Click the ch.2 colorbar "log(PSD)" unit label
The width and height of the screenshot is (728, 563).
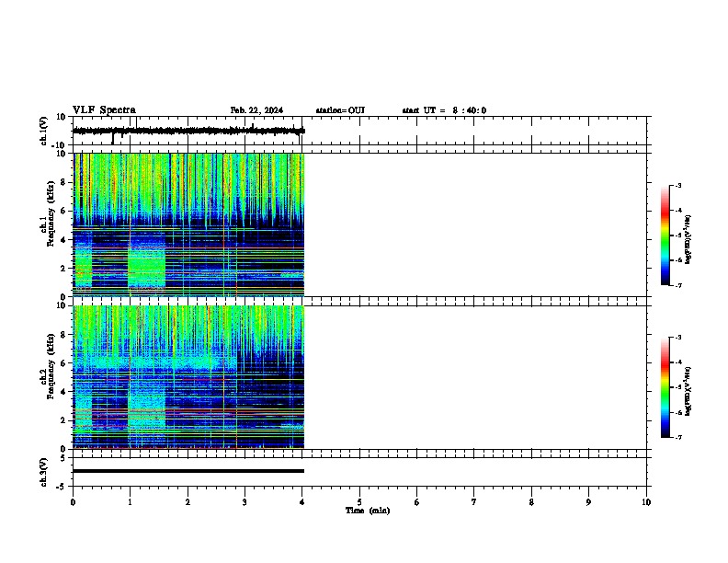pos(688,391)
